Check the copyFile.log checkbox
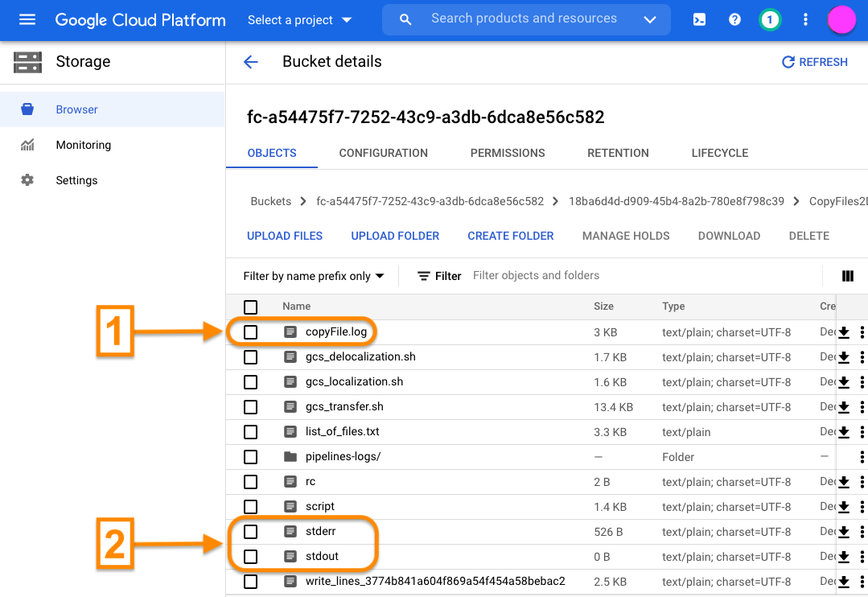 pyautogui.click(x=251, y=332)
